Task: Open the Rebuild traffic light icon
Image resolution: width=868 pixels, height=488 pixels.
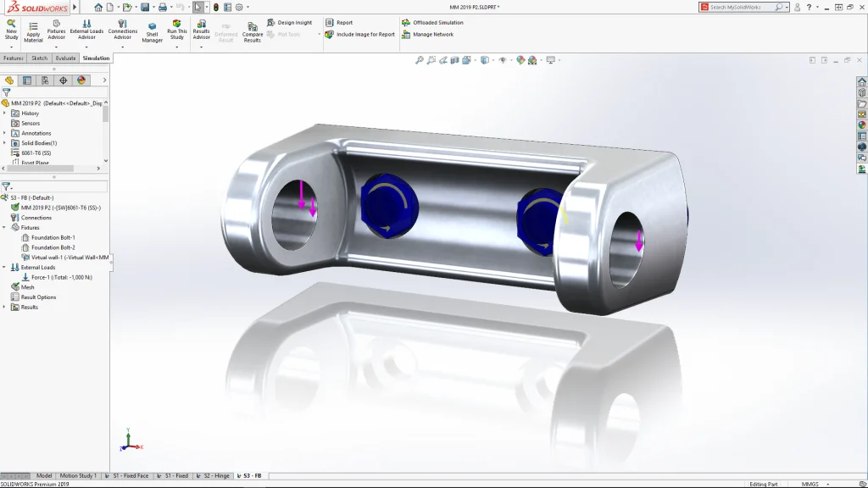Action: (x=215, y=7)
